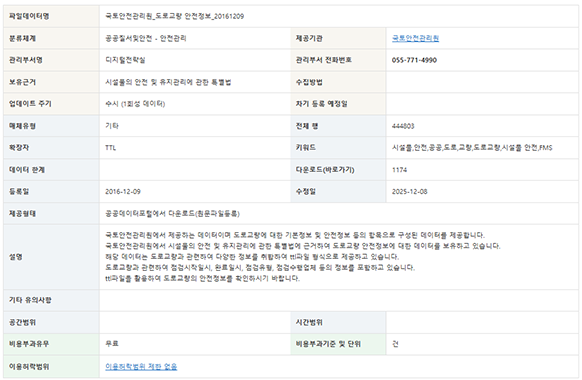Select the TTL extension value
Image resolution: width=582 pixels, height=380 pixels.
111,148
